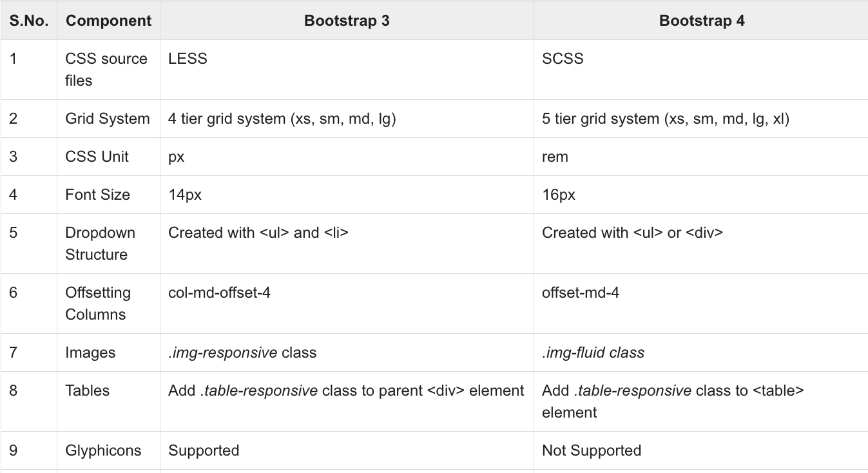Click 'col-md-offset-4' class text
Image resolution: width=868 pixels, height=473 pixels.
219,293
